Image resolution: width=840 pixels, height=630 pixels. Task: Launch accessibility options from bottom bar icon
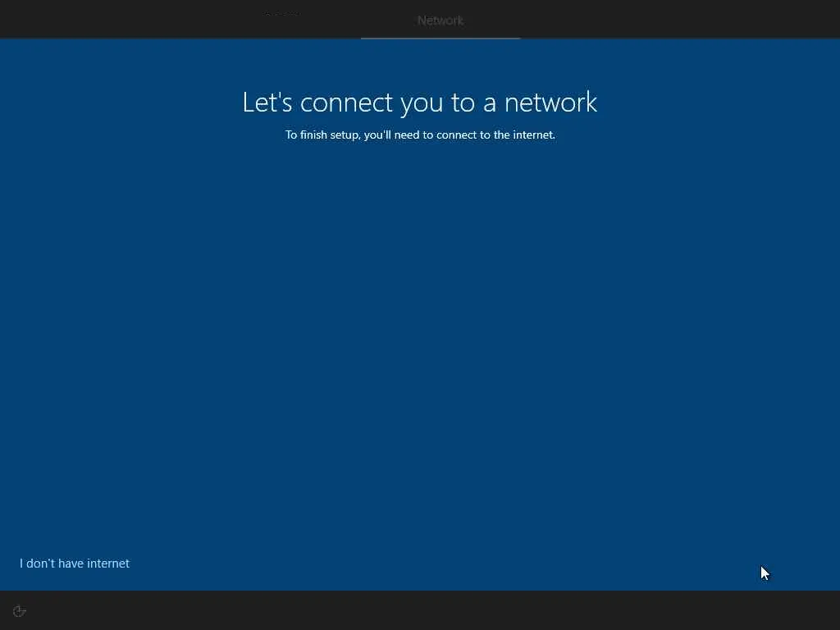tap(20, 611)
